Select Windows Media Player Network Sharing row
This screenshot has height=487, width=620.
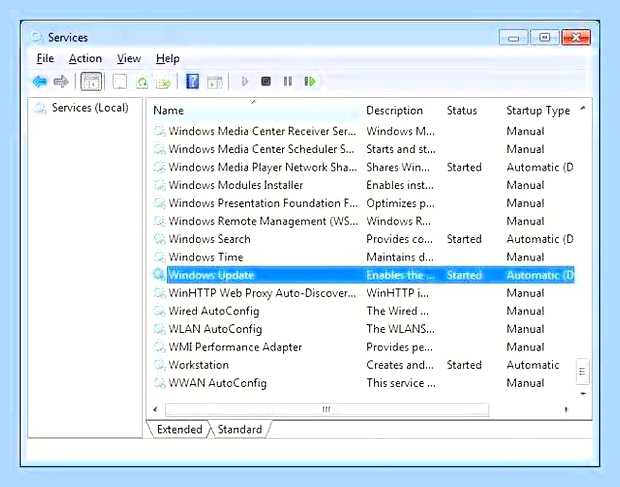click(363, 167)
